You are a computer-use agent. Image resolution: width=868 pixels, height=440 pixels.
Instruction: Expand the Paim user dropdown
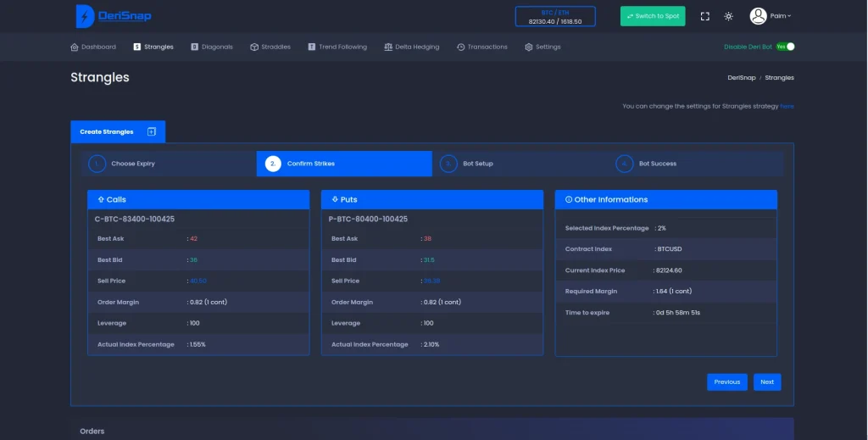pyautogui.click(x=781, y=16)
